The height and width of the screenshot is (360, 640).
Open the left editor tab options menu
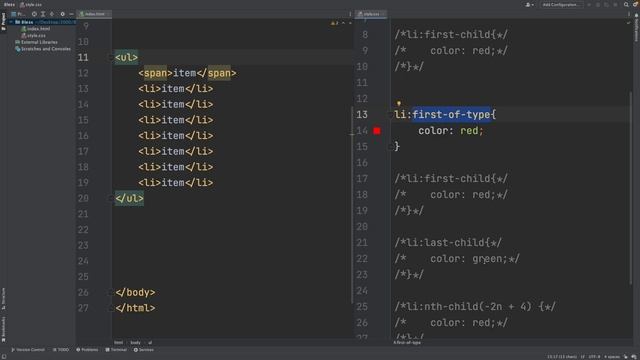[350, 14]
